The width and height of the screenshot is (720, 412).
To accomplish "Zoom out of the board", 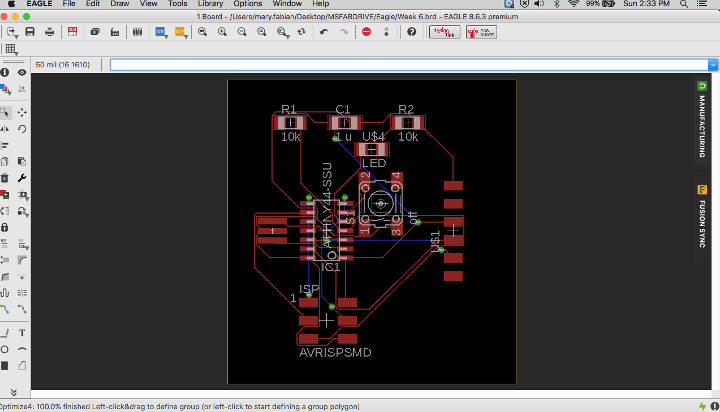I will (242, 32).
